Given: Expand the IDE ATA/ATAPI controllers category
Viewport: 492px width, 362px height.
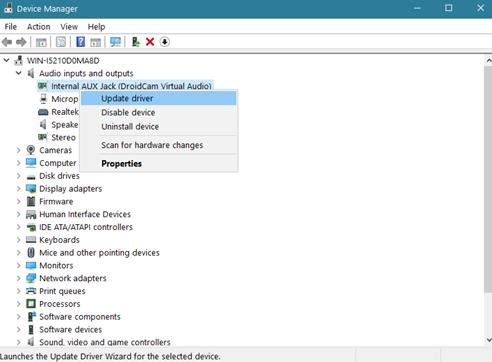Looking at the screenshot, I should point(19,227).
